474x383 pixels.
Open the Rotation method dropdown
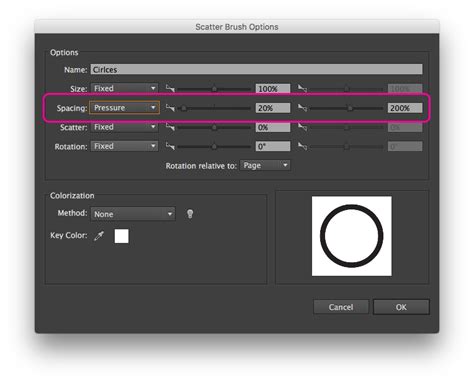[124, 146]
